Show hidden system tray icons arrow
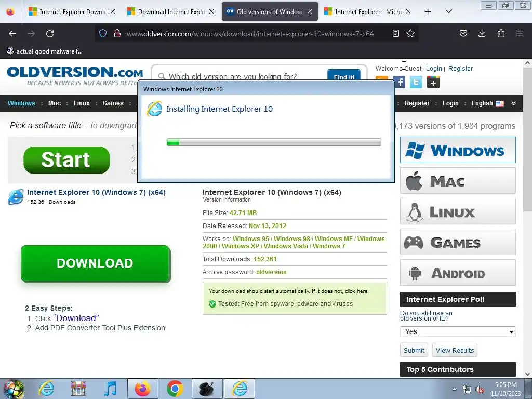This screenshot has height=399, width=532. point(454,389)
